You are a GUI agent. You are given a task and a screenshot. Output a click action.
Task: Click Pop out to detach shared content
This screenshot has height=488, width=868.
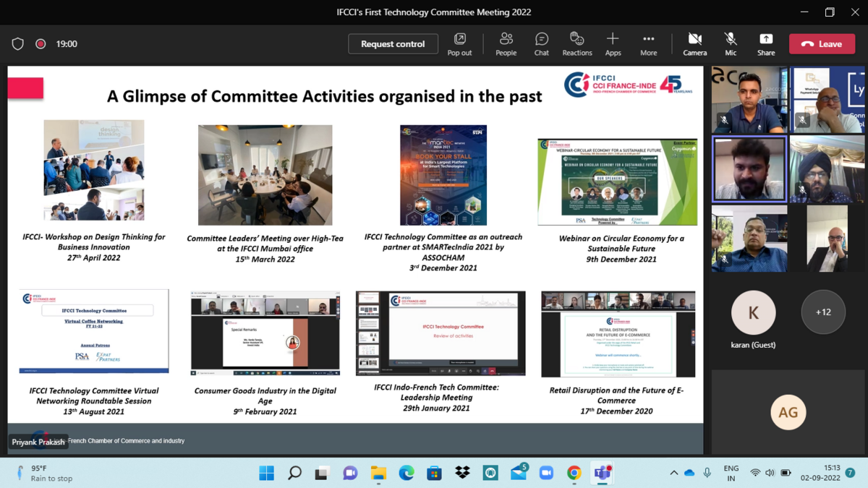tap(459, 43)
